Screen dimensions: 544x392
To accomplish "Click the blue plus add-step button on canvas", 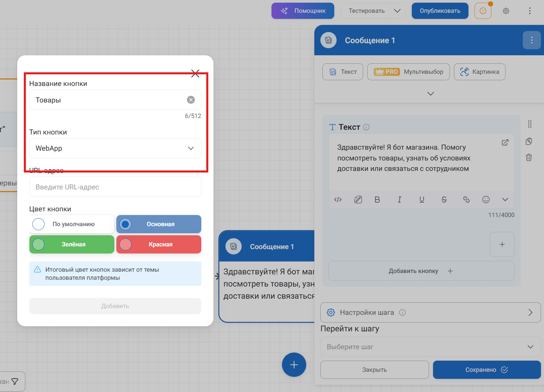I will pos(294,365).
